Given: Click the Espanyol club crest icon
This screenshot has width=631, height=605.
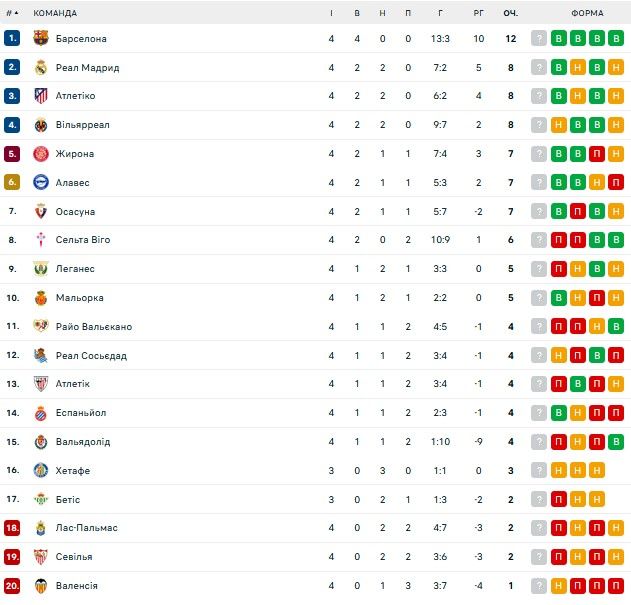Looking at the screenshot, I should (x=41, y=413).
